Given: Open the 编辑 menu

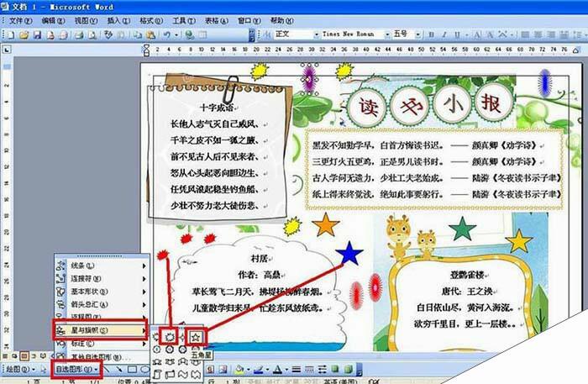Looking at the screenshot, I should 53,20.
